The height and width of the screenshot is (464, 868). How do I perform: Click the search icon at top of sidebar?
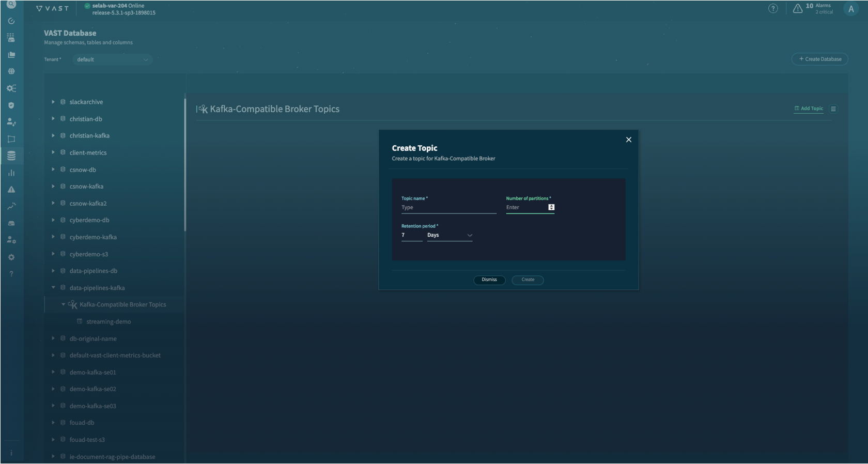[11, 5]
